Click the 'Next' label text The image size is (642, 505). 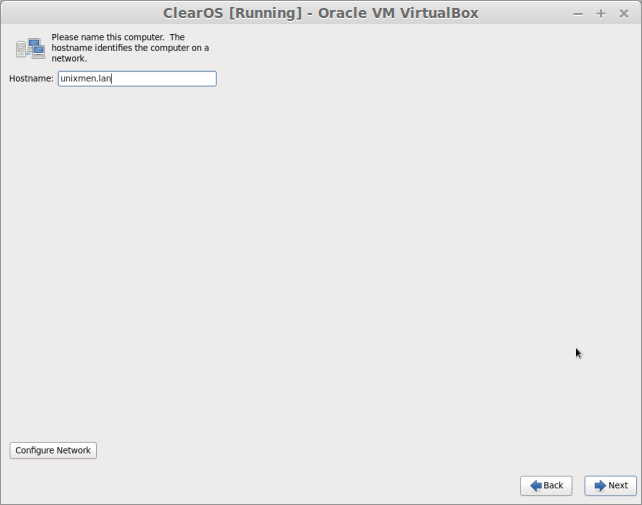618,486
